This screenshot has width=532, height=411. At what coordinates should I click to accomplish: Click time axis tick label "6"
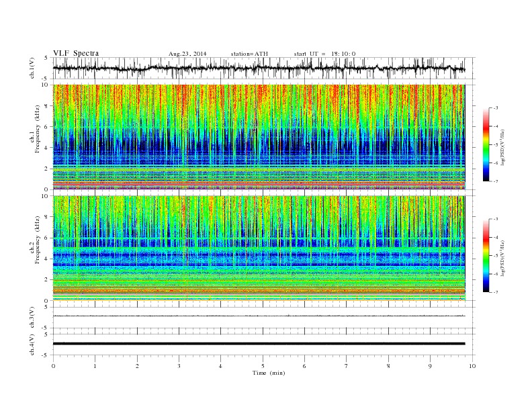click(305, 366)
